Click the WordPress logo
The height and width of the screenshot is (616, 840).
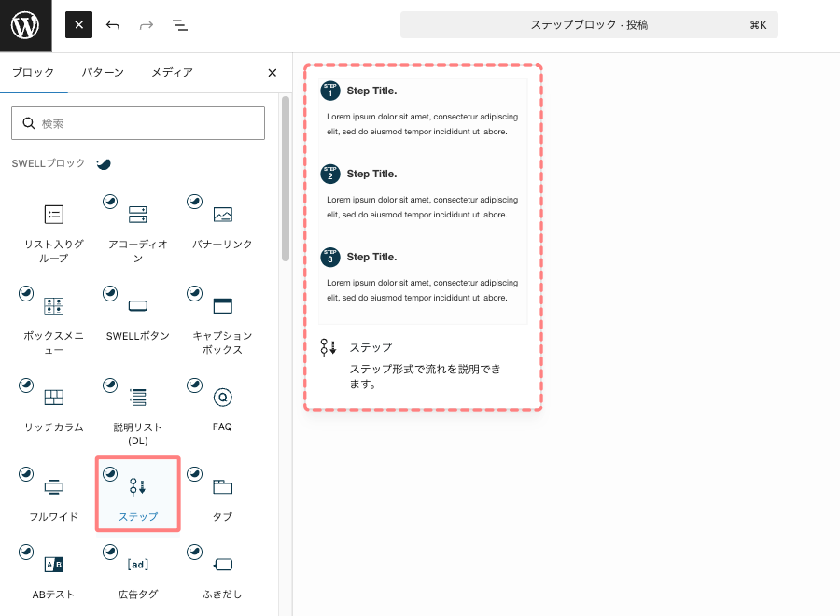(x=25, y=25)
